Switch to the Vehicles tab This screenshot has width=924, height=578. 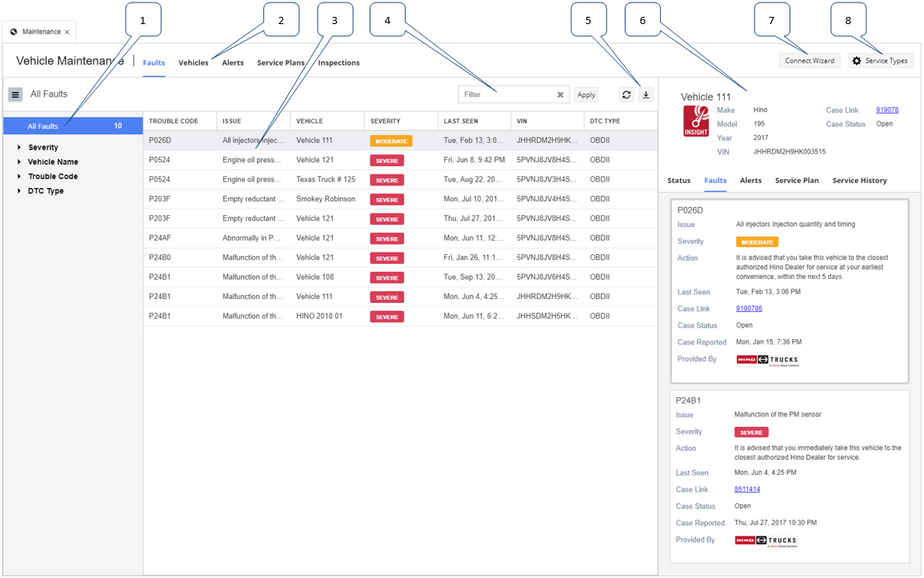point(193,62)
